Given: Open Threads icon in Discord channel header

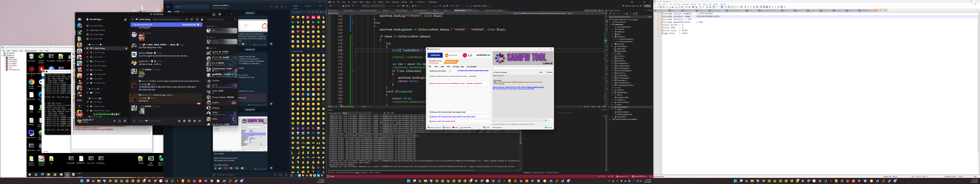Looking at the screenshot, I should point(187,19).
